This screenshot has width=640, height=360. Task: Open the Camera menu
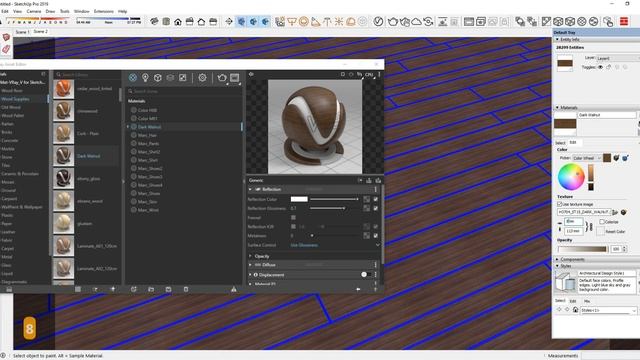pyautogui.click(x=33, y=11)
